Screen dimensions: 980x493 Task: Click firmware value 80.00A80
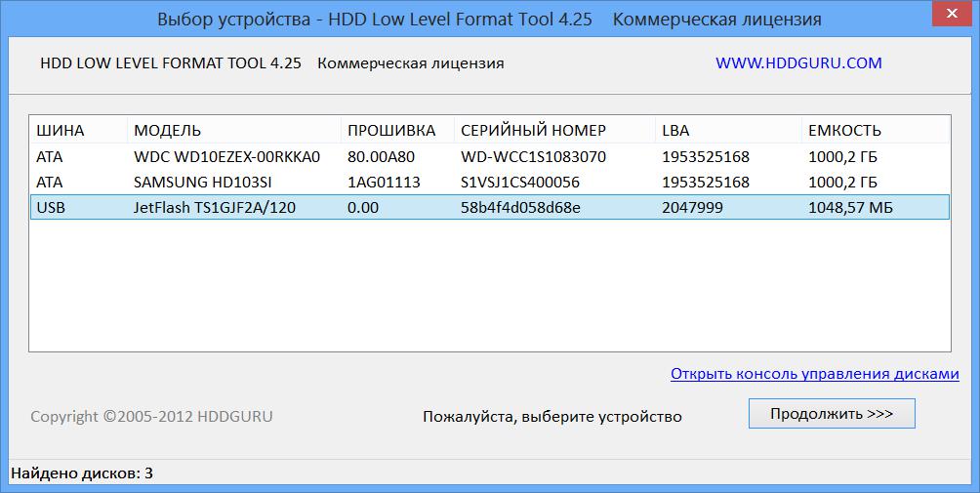381,156
